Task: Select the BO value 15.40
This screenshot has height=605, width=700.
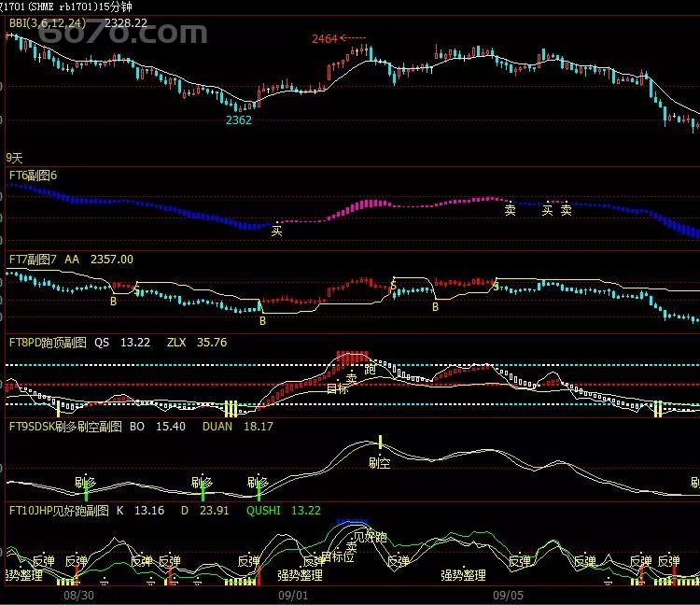Action: (x=171, y=427)
